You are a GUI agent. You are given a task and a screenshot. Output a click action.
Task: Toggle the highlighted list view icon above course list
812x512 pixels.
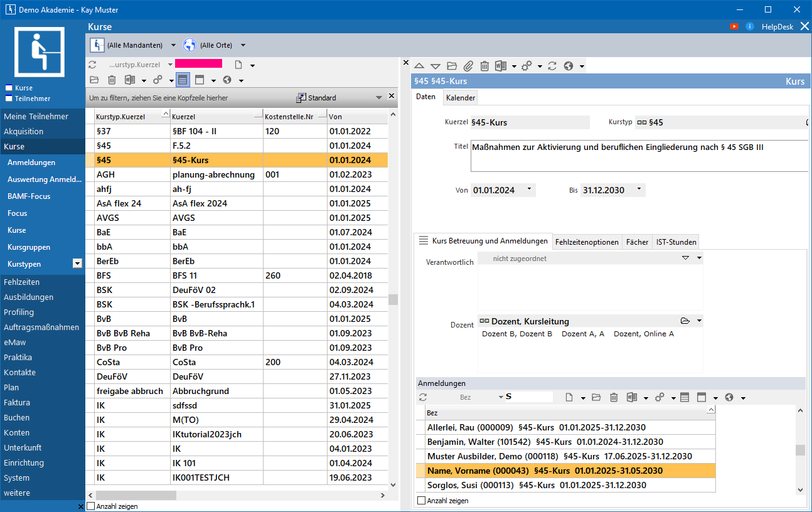point(183,80)
